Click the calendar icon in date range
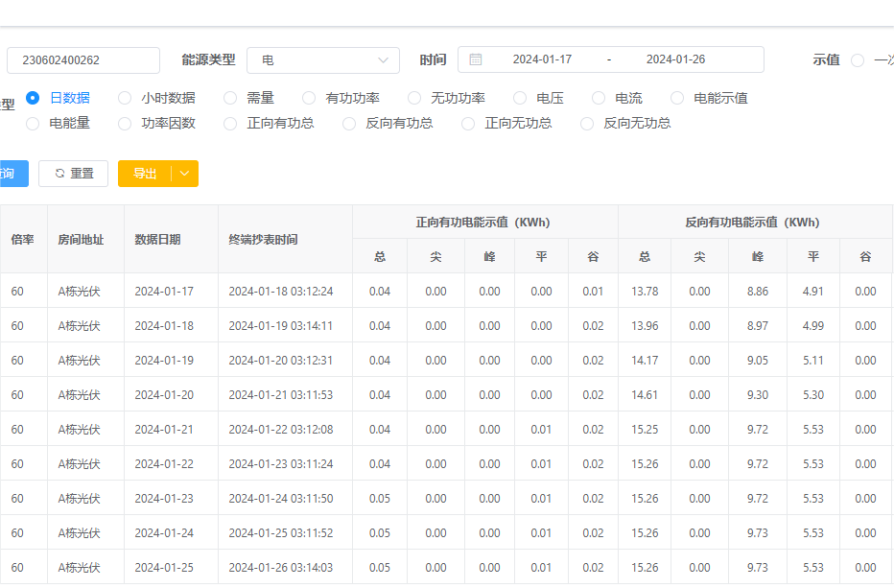This screenshot has width=894, height=588. 476,59
